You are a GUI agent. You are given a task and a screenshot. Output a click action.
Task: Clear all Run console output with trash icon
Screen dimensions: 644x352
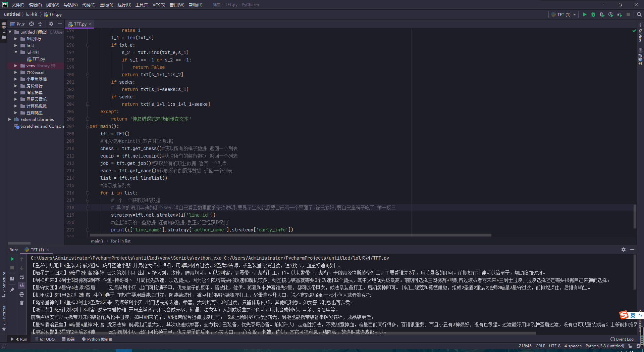(x=22, y=303)
